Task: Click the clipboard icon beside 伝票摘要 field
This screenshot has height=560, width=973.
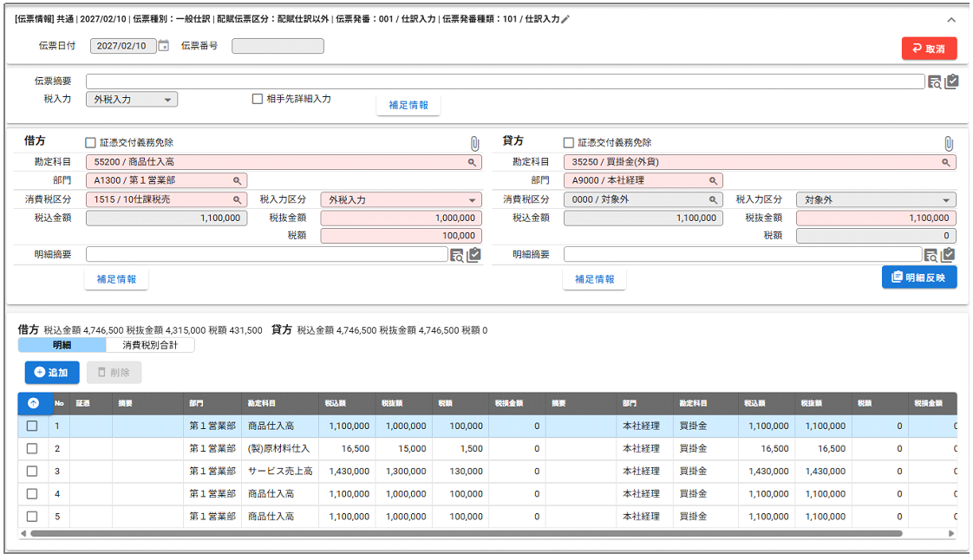Action: [x=951, y=82]
